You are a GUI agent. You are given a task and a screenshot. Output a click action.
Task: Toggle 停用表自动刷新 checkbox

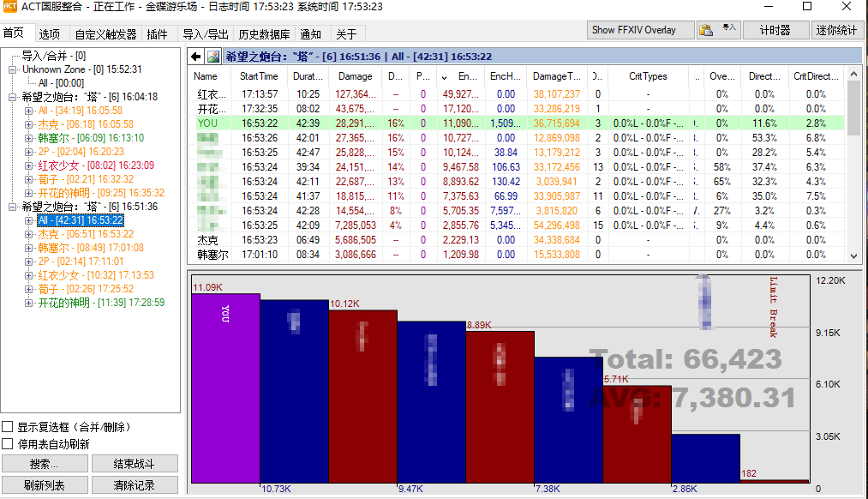(x=8, y=444)
